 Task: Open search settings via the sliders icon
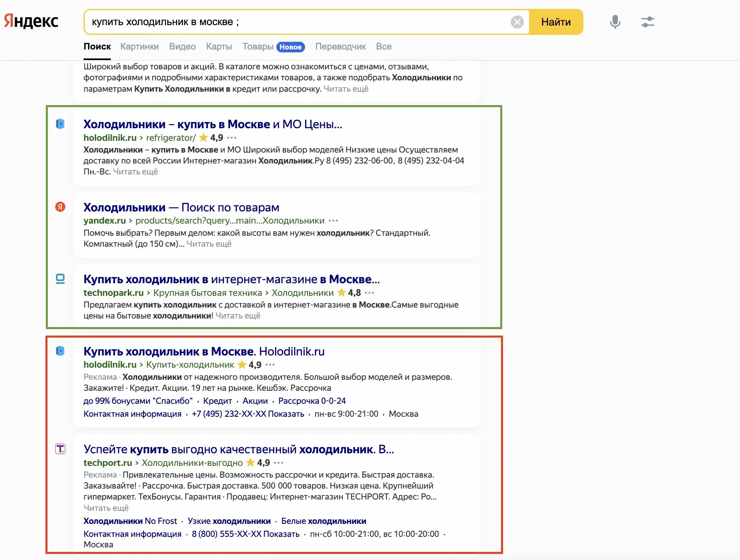(x=647, y=22)
